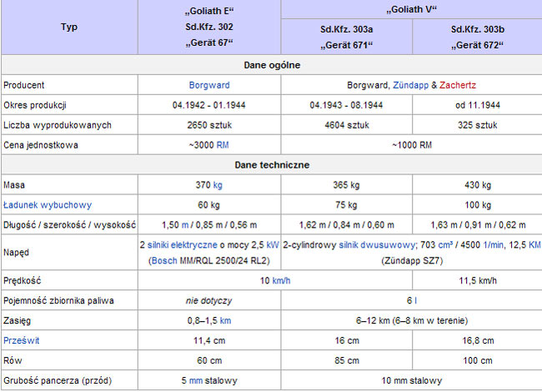542x392 pixels.
Task: Click the km link after 0,8–1,5
Action: click(225, 320)
